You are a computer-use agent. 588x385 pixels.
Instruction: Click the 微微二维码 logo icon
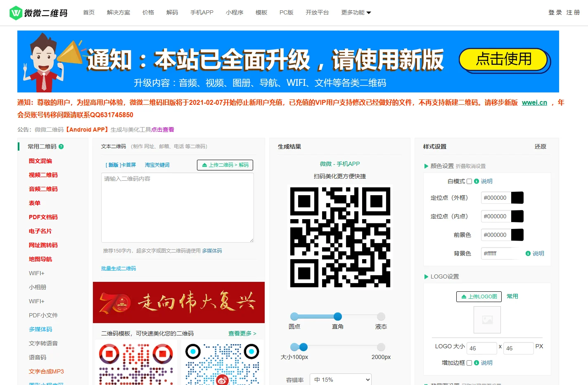point(16,13)
